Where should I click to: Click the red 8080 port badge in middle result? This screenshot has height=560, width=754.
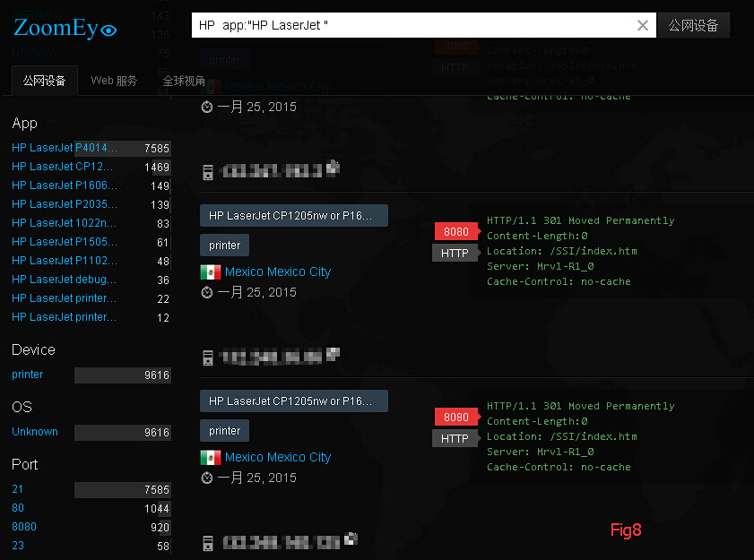[456, 232]
